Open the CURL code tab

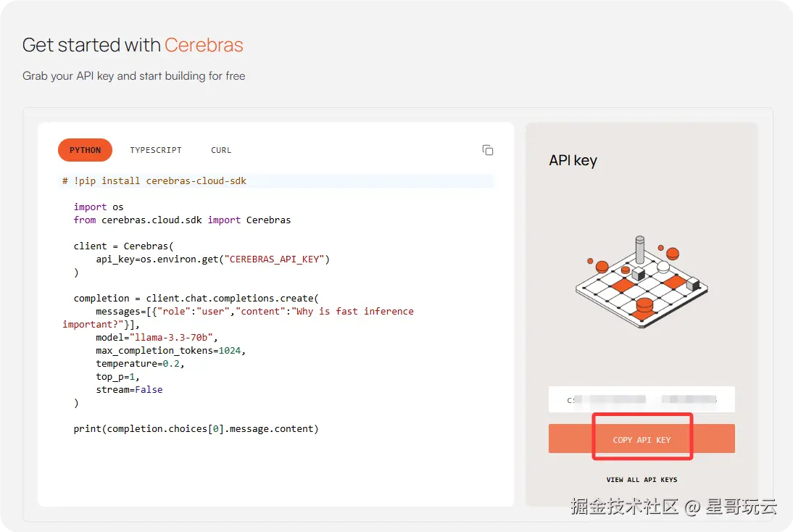coord(221,150)
